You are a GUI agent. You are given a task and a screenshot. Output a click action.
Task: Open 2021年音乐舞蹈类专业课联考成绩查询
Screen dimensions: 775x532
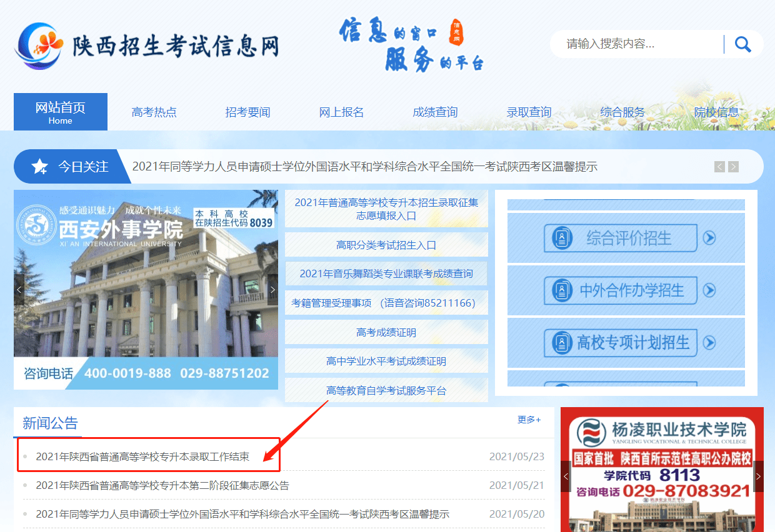point(386,273)
